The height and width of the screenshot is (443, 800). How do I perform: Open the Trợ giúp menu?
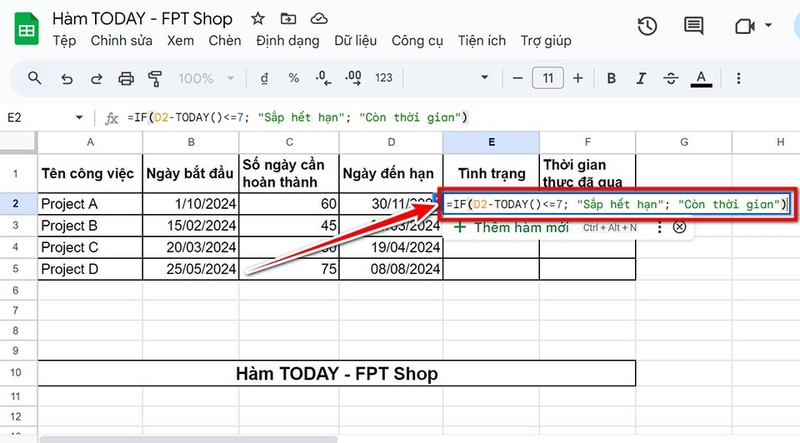click(x=546, y=41)
